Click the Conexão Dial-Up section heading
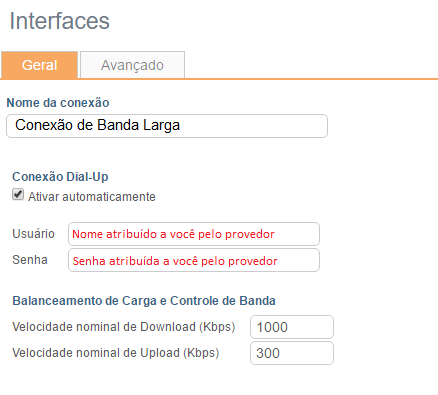 coord(60,177)
